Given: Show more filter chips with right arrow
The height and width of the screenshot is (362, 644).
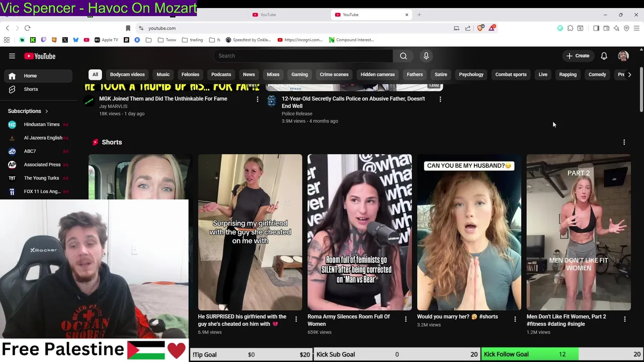Looking at the screenshot, I should [x=629, y=74].
